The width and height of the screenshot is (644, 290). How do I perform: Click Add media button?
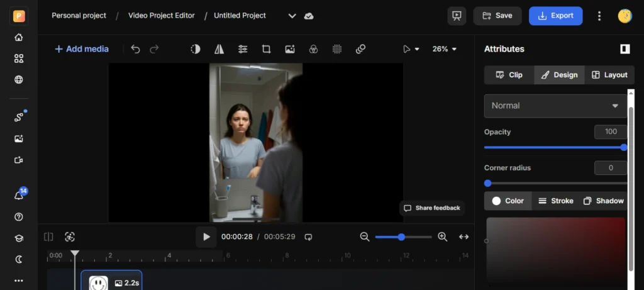coord(82,49)
